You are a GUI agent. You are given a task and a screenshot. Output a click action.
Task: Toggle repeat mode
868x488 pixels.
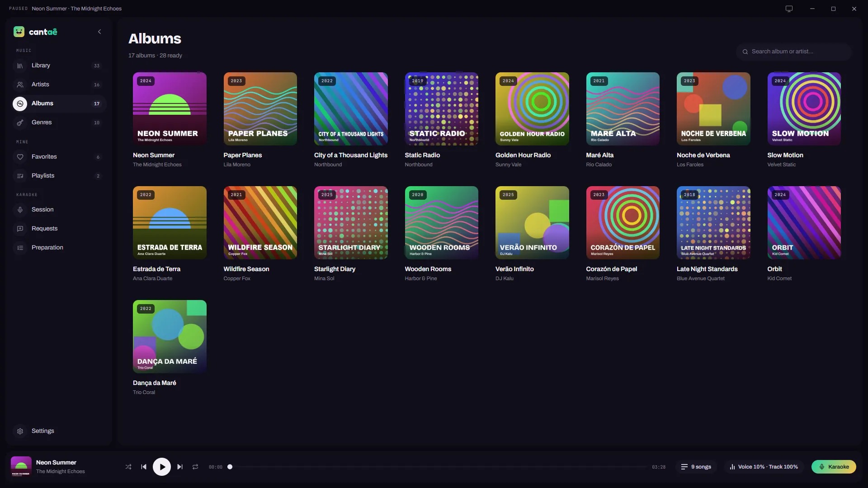tap(195, 467)
